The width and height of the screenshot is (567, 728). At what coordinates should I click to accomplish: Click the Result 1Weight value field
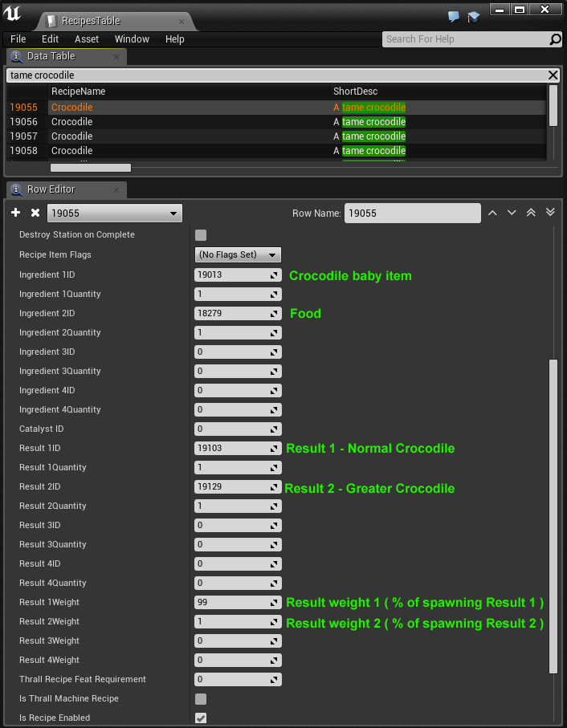point(233,602)
